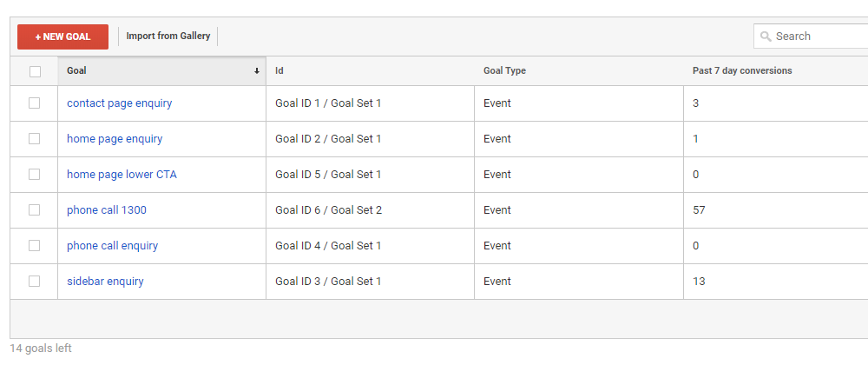
Task: Tick the checkbox beside home page enquiry
Action: pos(35,138)
